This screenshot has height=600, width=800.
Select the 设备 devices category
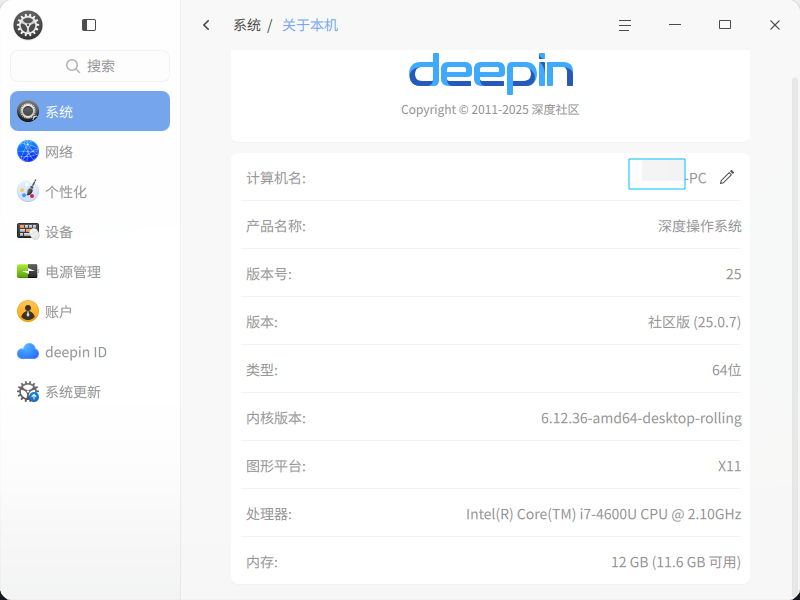[x=90, y=231]
